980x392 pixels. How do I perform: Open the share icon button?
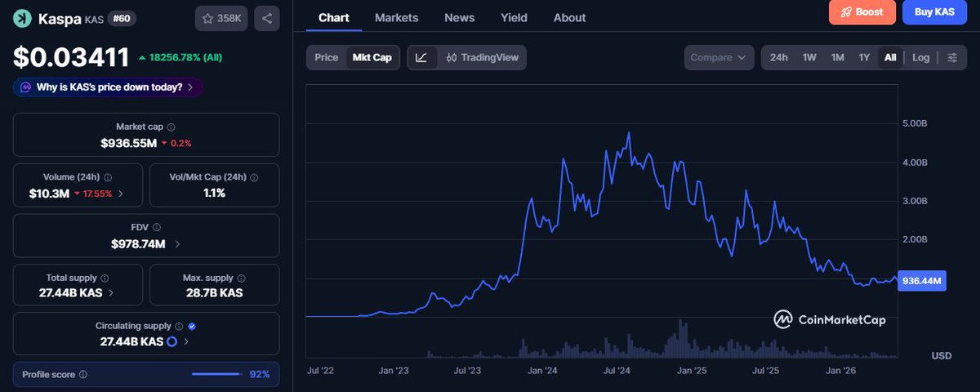[x=267, y=18]
